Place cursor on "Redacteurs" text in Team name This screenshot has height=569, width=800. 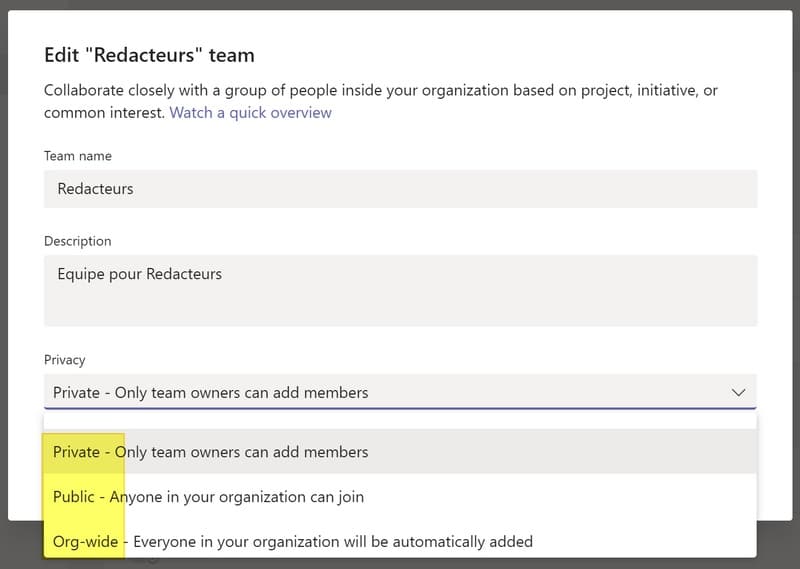tap(95, 189)
